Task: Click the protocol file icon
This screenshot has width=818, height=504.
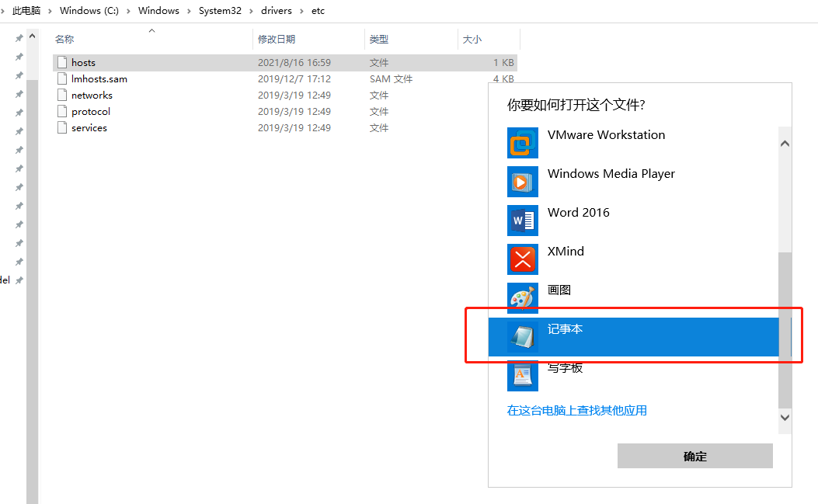Action: click(x=62, y=111)
